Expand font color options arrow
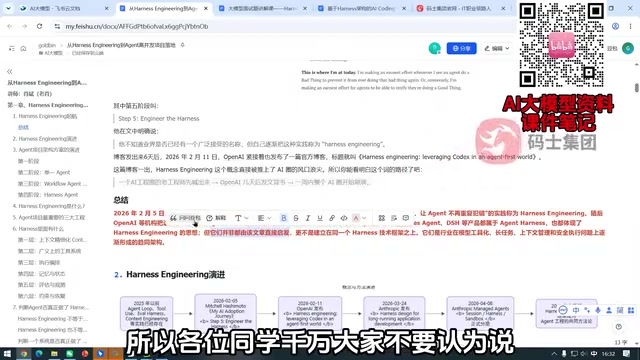The image size is (640, 360). tap(364, 218)
